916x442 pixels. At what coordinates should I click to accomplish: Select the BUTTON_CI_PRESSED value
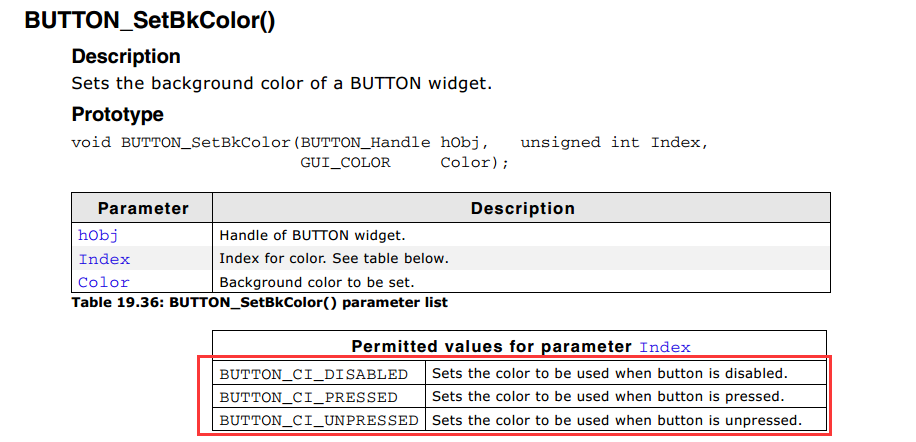point(308,397)
